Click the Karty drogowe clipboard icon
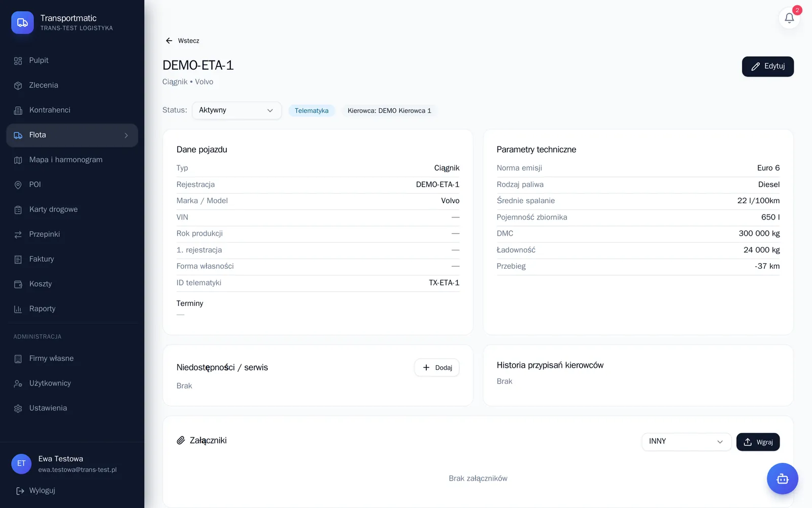The image size is (812, 508). pos(18,210)
